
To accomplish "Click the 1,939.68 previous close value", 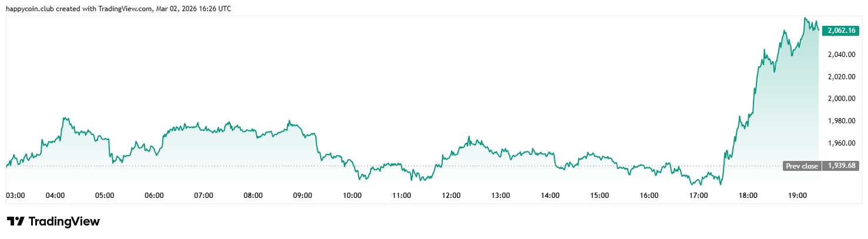I will tap(841, 166).
